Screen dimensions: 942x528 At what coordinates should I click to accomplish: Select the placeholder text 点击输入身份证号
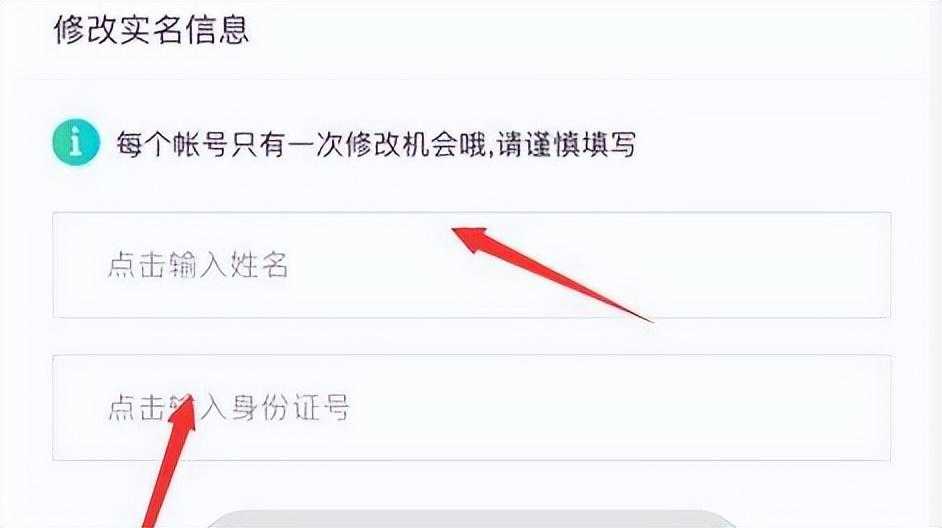click(x=229, y=408)
